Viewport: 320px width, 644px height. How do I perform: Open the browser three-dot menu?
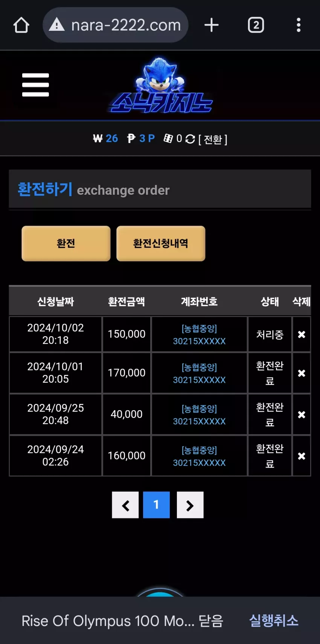tap(299, 25)
